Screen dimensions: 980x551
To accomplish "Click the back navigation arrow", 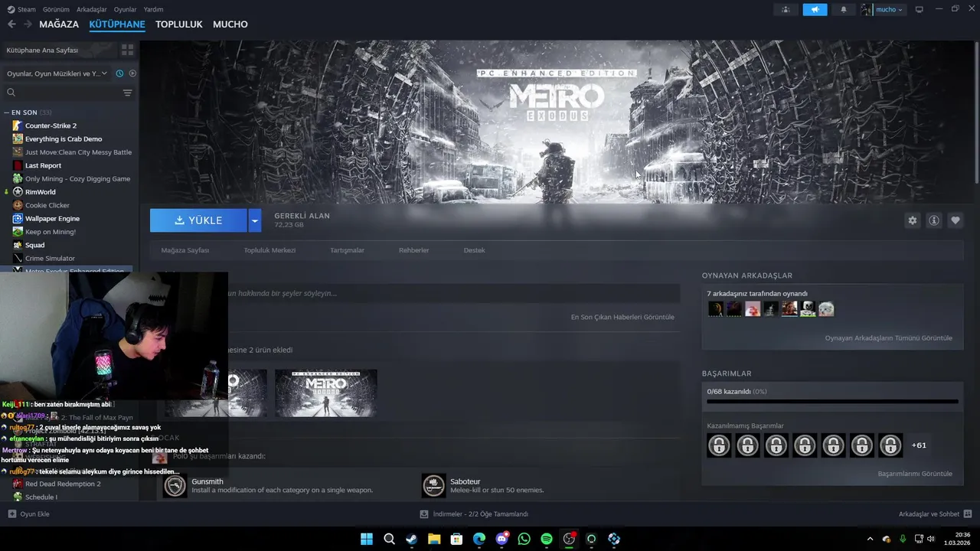I will click(11, 24).
